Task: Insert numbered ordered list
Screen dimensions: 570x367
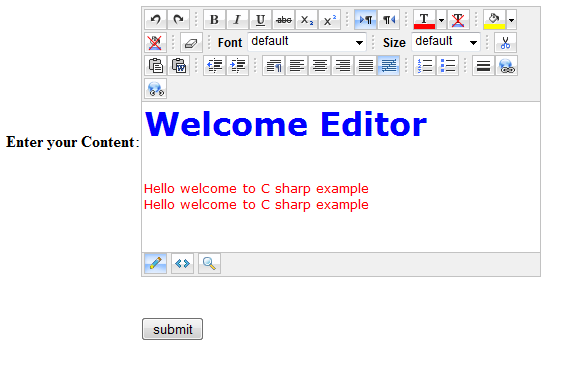Action: [x=424, y=66]
